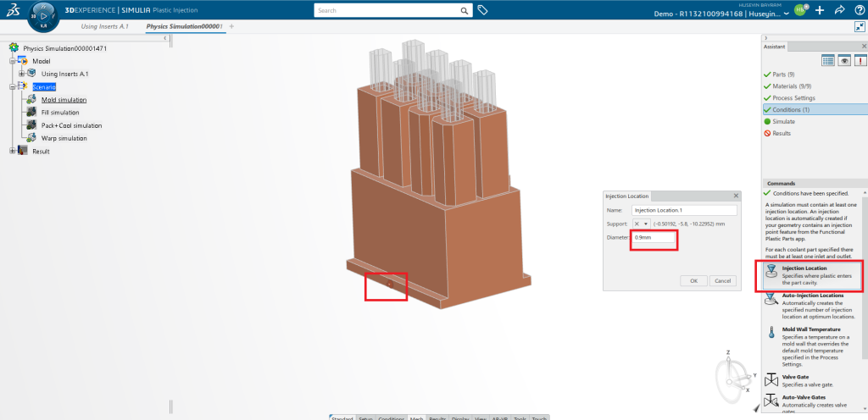868x420 pixels.
Task: Toggle the Assistant table list view button
Action: tap(828, 60)
